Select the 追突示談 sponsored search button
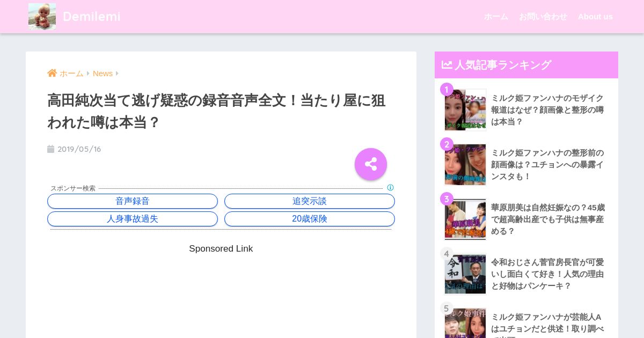 [x=310, y=201]
